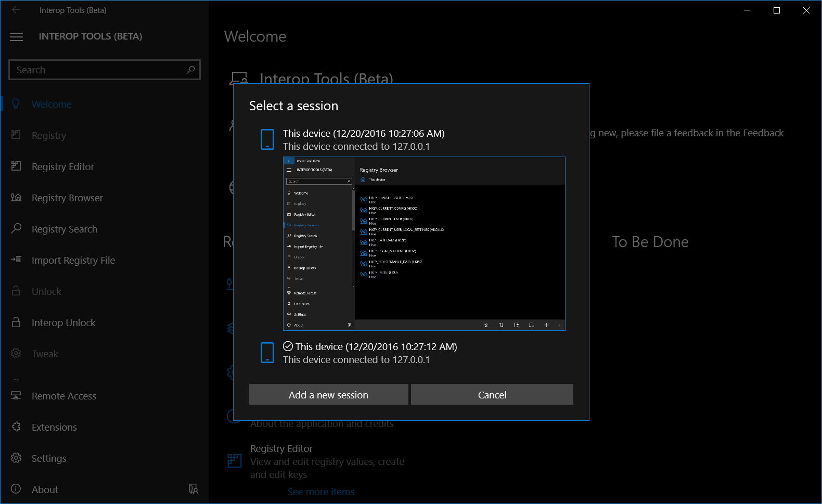This screenshot has height=504, width=822.
Task: Open Registry Browser from sidebar
Action: pyautogui.click(x=104, y=198)
